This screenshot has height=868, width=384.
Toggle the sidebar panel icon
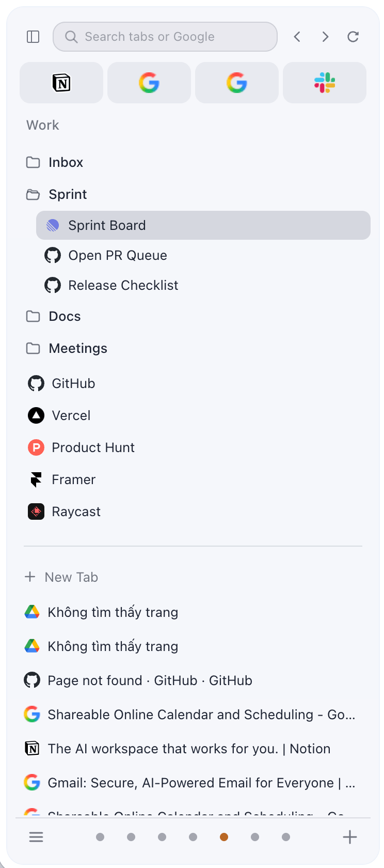[x=33, y=37]
